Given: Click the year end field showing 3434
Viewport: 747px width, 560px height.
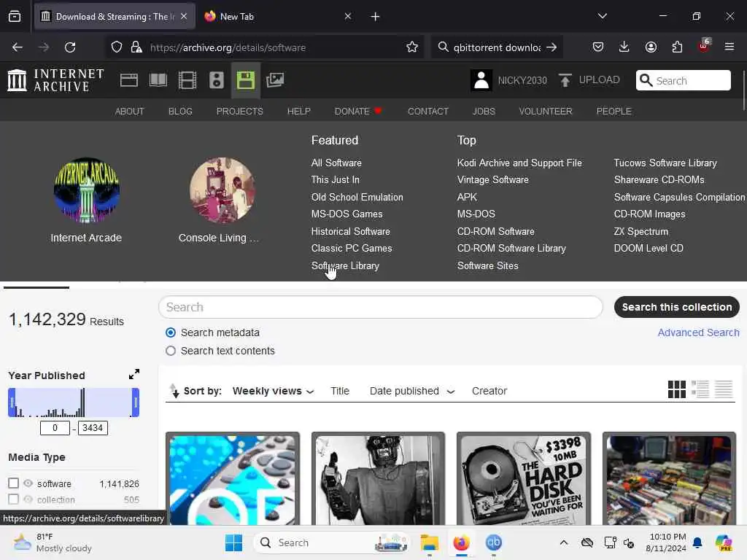Looking at the screenshot, I should 93,427.
